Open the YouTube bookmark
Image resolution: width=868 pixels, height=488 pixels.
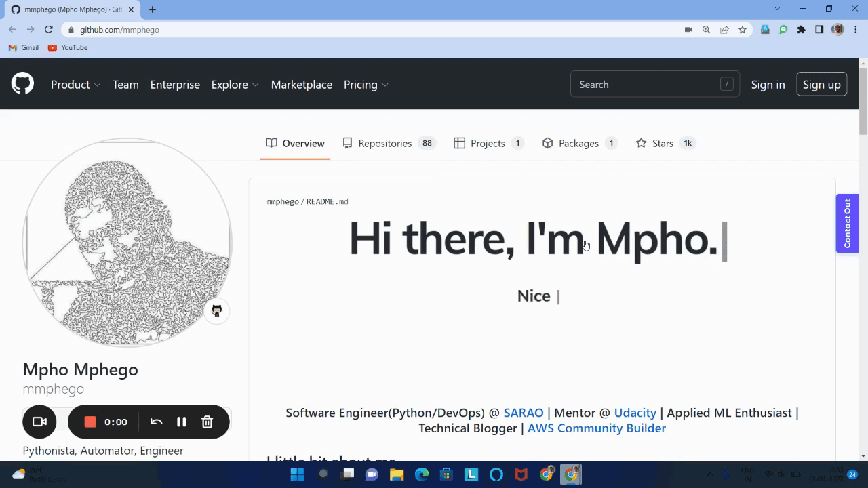click(68, 48)
